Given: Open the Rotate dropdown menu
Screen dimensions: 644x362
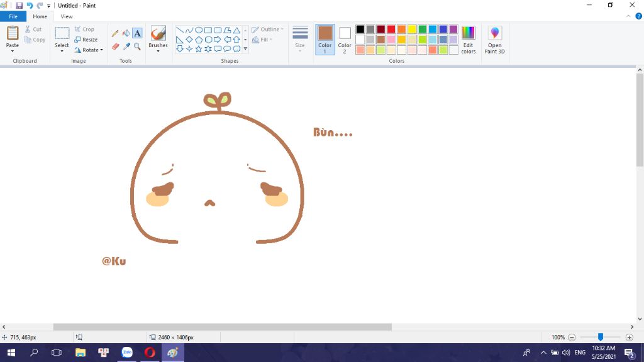Looking at the screenshot, I should point(88,50).
